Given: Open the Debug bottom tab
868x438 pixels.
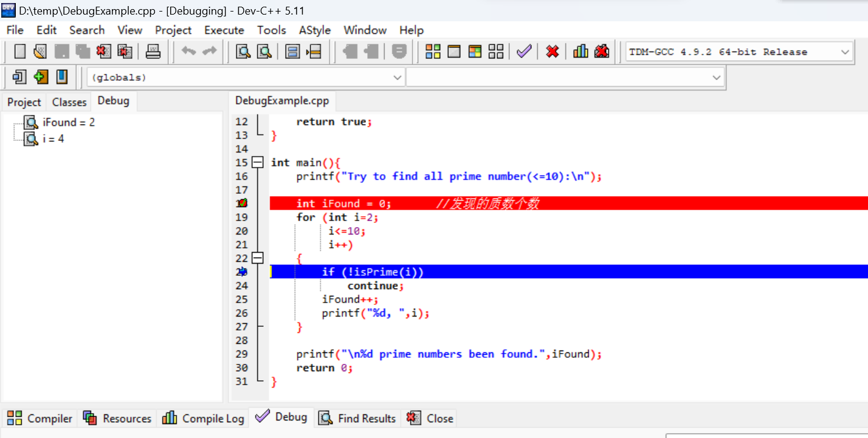Looking at the screenshot, I should tap(281, 417).
